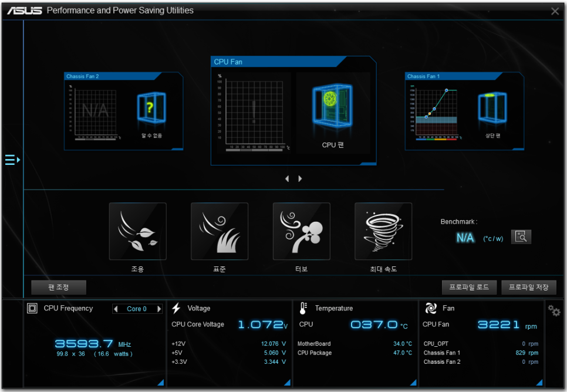Screen dimensions: 567x392
Task: Open settings gear icon in monitor bar
Action: click(x=553, y=310)
